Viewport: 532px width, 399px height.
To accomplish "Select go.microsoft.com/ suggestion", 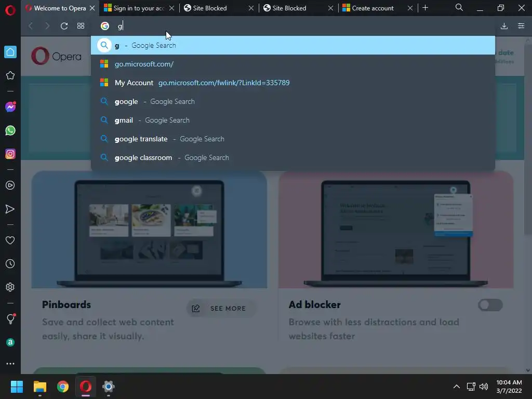I will tap(293, 64).
